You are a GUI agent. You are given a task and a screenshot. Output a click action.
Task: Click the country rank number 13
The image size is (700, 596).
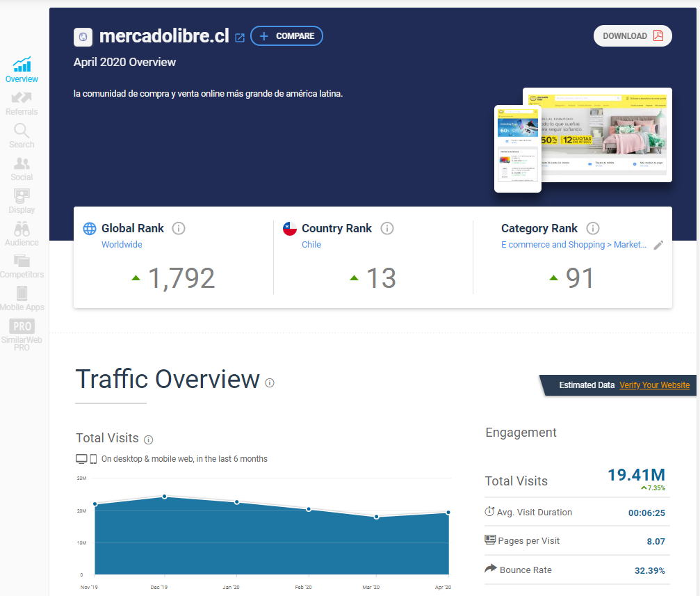click(x=381, y=278)
